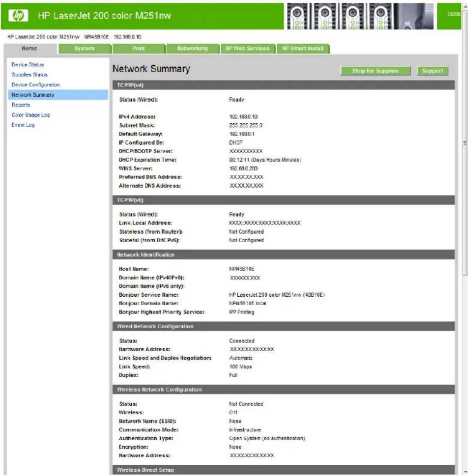468x476 pixels.
Task: Click the Authentication Type value Open System
Action: [x=267, y=439]
